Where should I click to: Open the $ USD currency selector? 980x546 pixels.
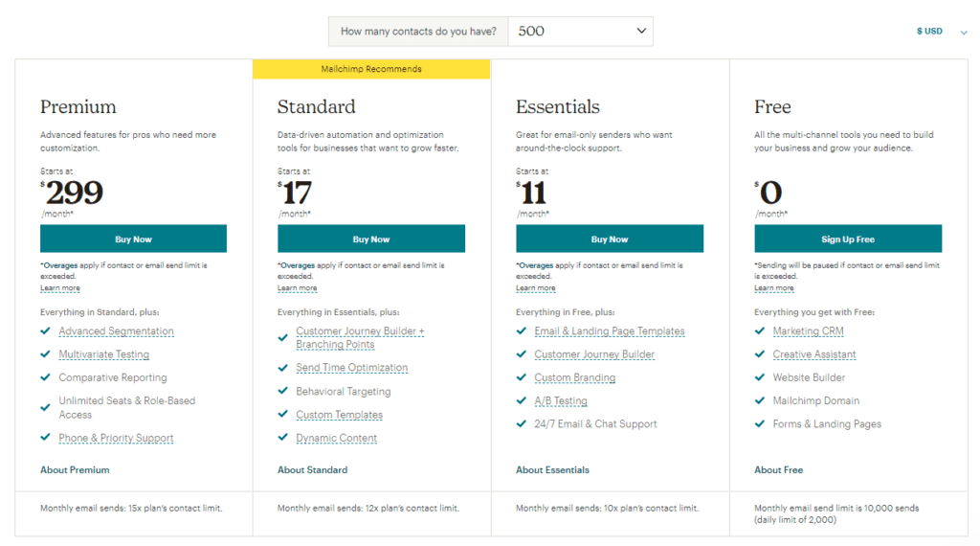point(942,32)
